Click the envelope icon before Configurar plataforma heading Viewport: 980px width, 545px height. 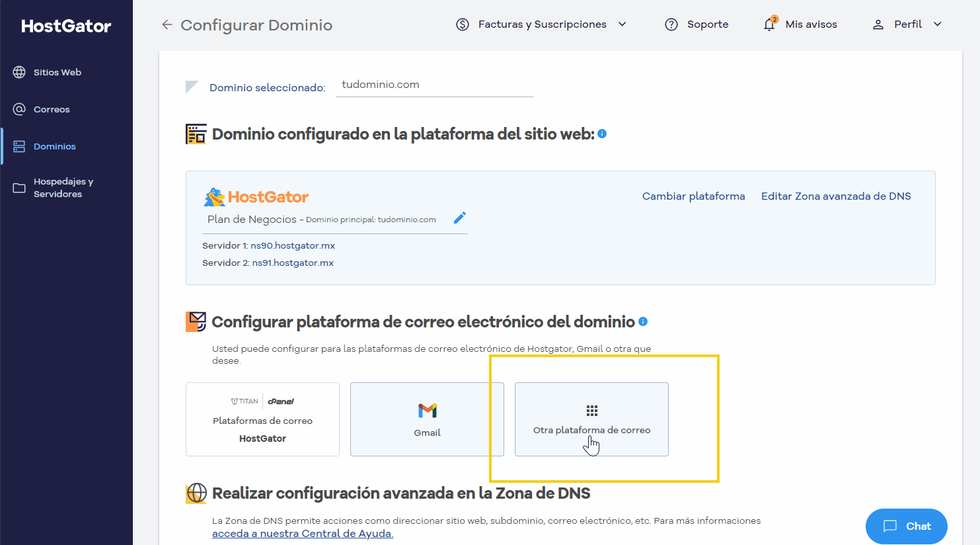coord(196,322)
